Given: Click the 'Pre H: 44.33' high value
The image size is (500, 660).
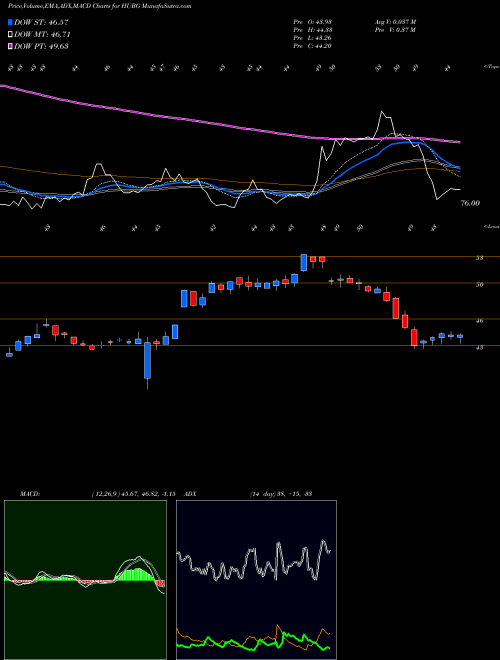Looking at the screenshot, I should (x=313, y=30).
